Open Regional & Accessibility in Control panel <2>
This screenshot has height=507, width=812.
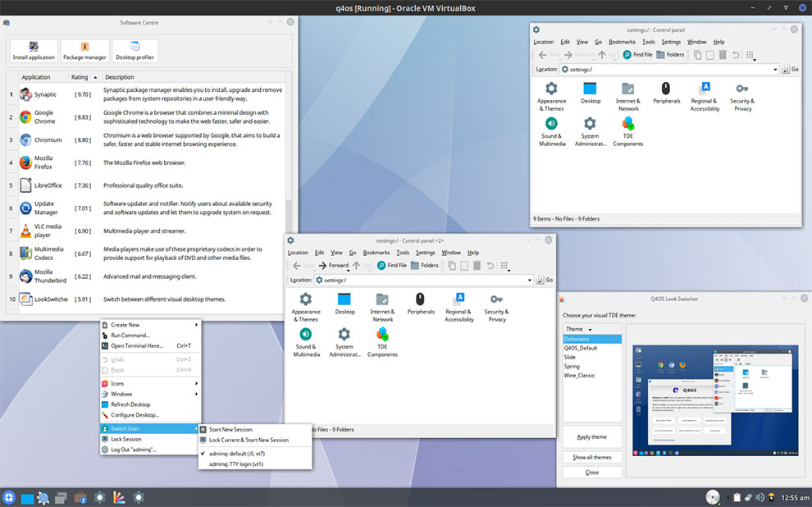point(458,307)
